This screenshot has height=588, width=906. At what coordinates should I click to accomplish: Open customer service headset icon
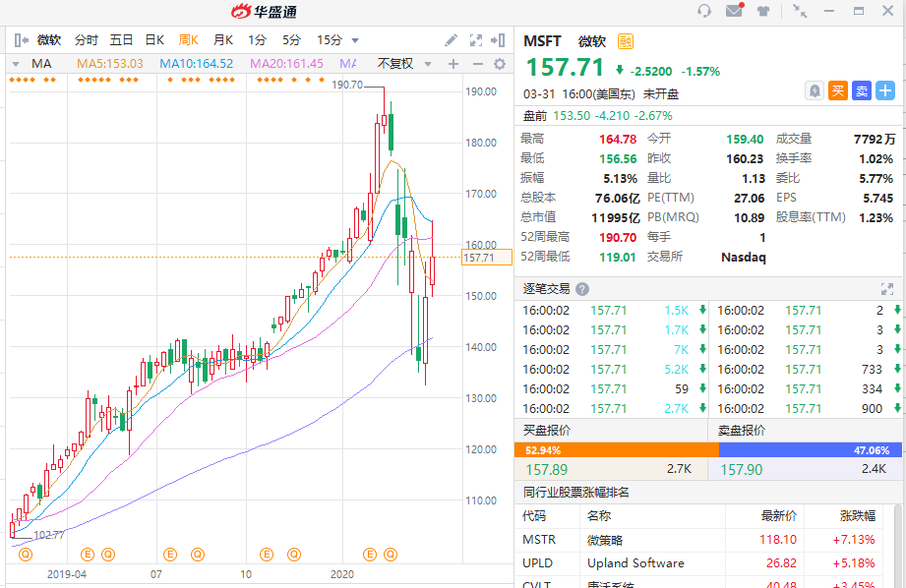703,11
